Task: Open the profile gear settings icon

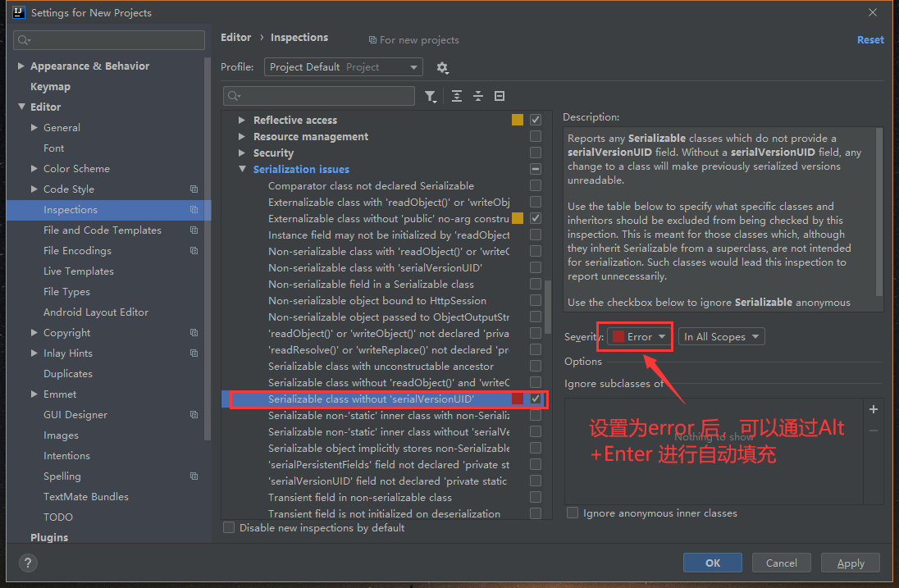Action: click(x=442, y=67)
